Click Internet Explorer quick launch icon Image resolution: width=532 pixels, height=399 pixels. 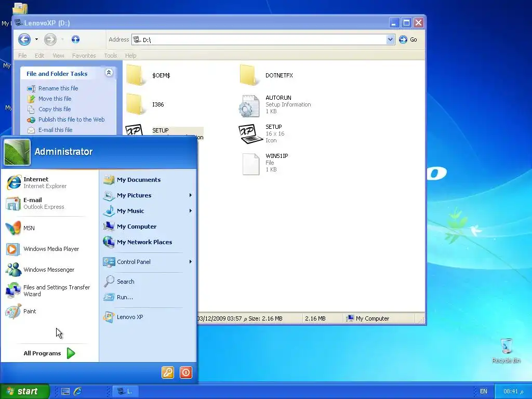78,392
